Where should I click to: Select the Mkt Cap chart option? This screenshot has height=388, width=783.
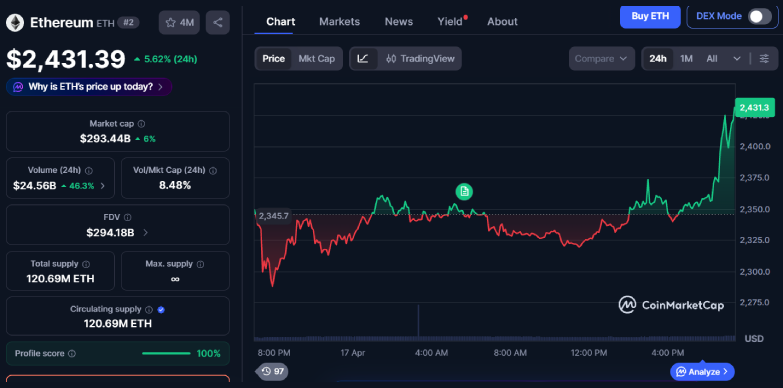click(x=317, y=58)
